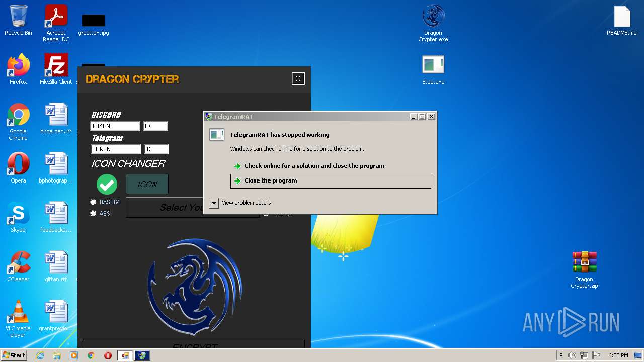The width and height of the screenshot is (644, 362).
Task: Select the feedbacka... document icon
Action: click(x=56, y=217)
